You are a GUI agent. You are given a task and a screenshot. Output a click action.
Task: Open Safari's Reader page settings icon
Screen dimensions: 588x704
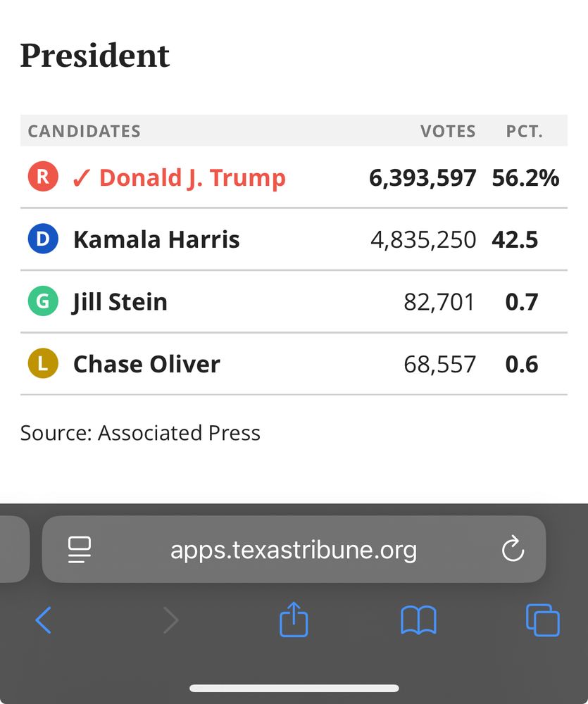[80, 550]
